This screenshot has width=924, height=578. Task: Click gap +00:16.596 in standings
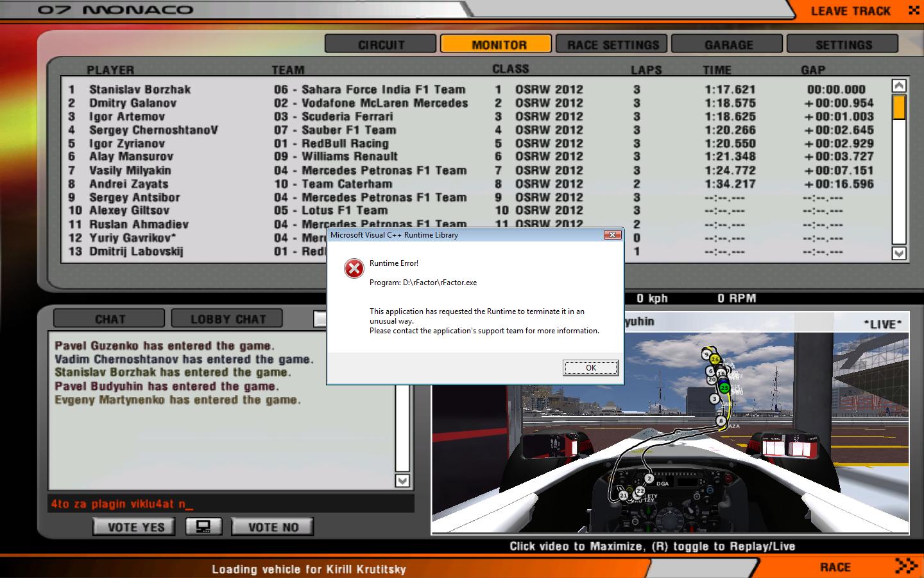pos(839,184)
